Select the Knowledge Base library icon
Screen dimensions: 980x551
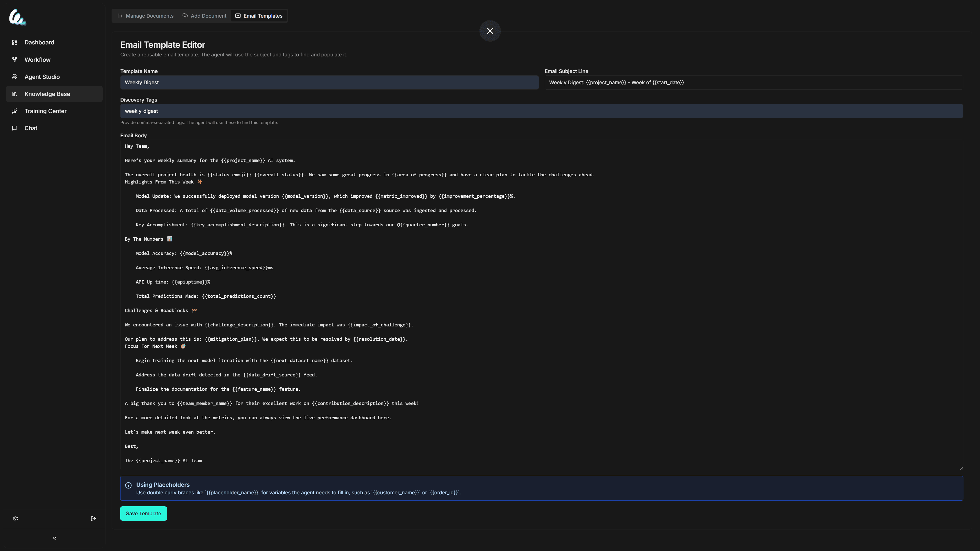tap(15, 94)
